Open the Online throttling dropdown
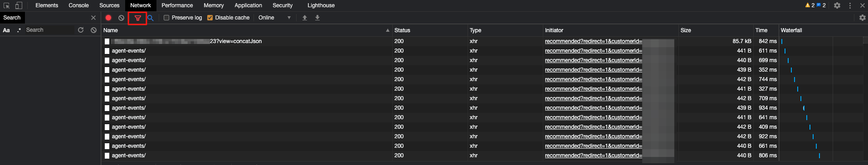This screenshot has width=868, height=165. tap(274, 18)
